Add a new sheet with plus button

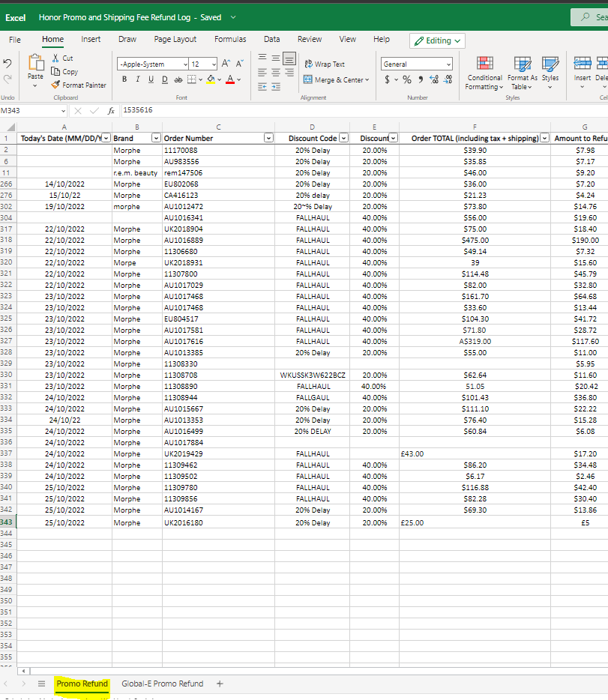(220, 684)
